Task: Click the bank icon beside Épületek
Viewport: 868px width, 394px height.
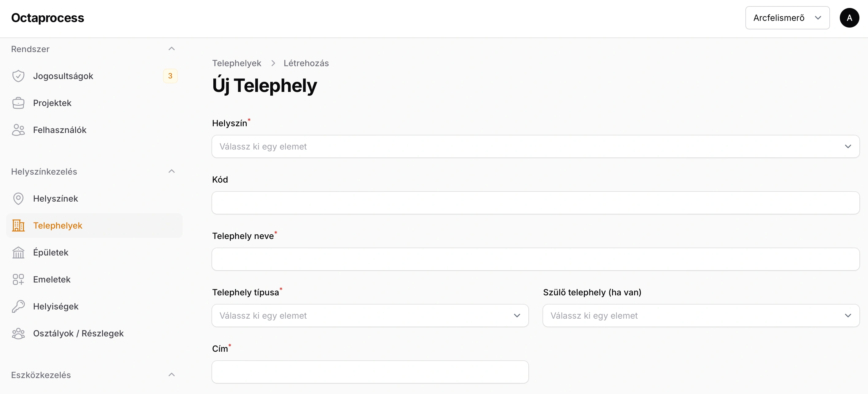Action: (18, 252)
